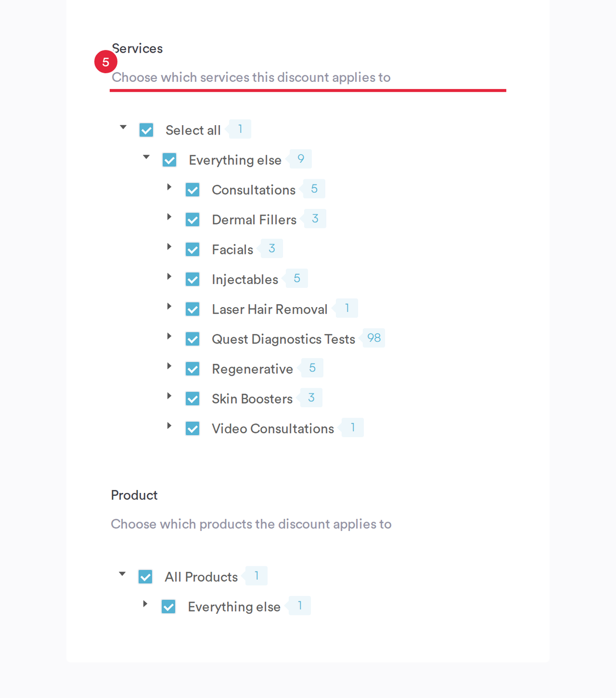The width and height of the screenshot is (616, 698).
Task: Click the red step 5 badge
Action: (x=105, y=62)
